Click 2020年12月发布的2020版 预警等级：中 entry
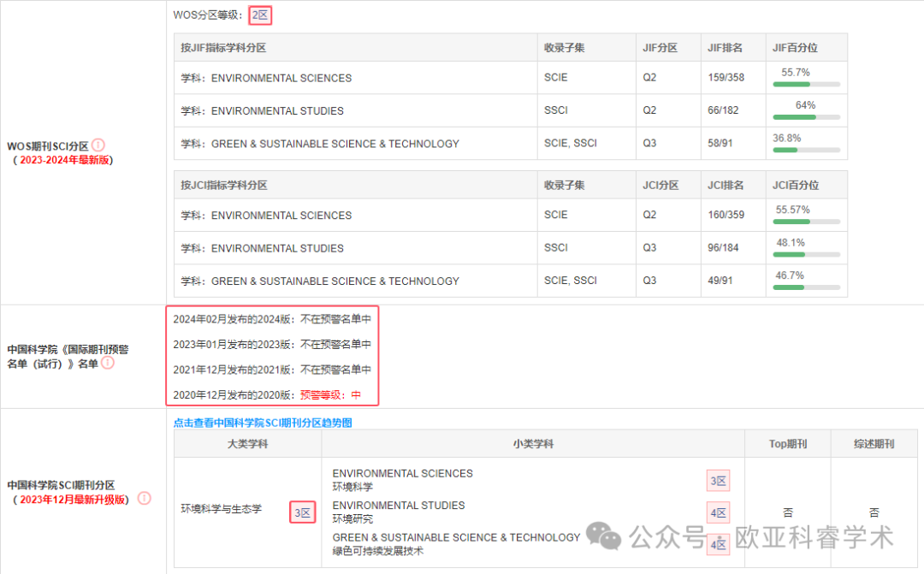924x574 pixels. tap(267, 395)
